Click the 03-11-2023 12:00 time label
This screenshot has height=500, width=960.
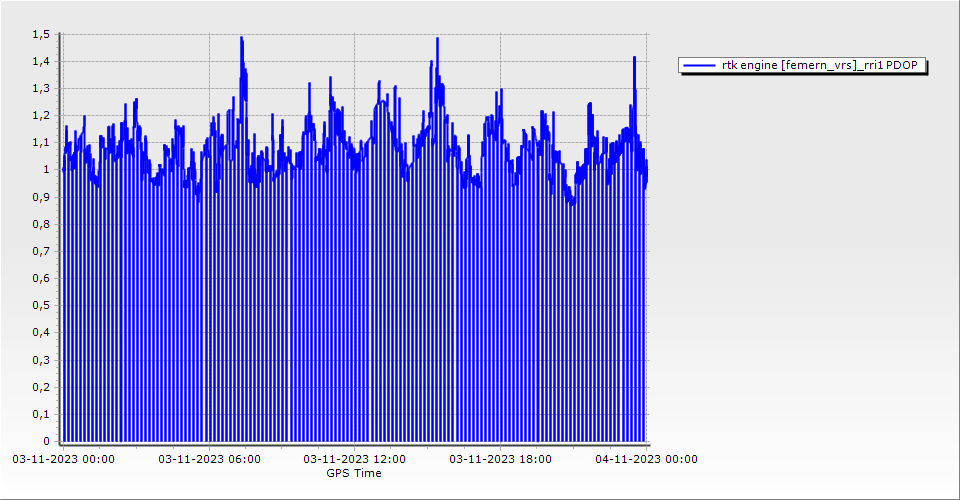(355, 459)
